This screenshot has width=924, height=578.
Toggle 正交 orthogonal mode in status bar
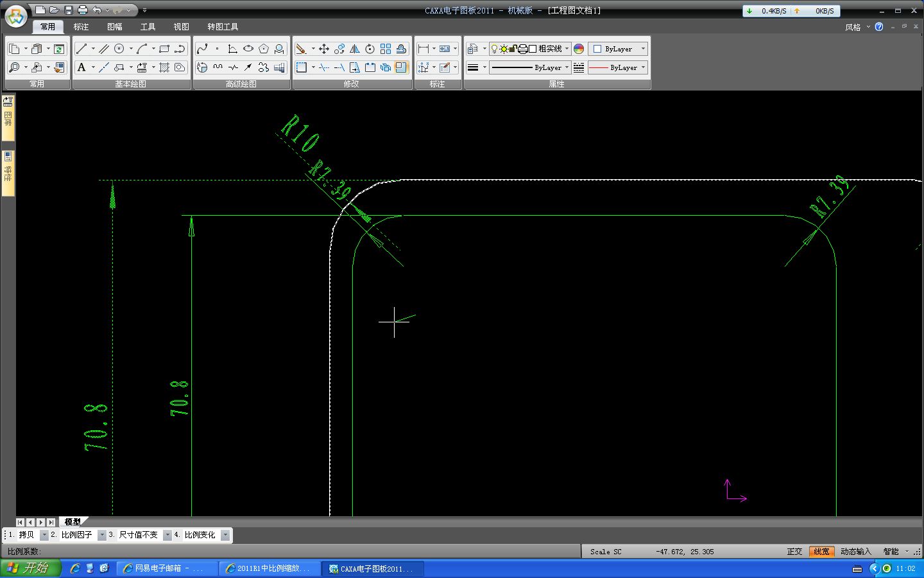coord(794,552)
